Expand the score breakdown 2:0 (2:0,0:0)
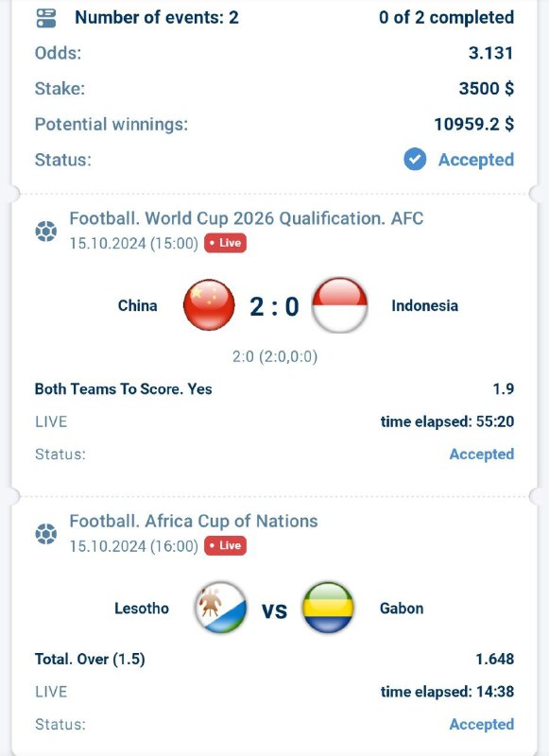Image resolution: width=549 pixels, height=756 pixels. (x=274, y=357)
